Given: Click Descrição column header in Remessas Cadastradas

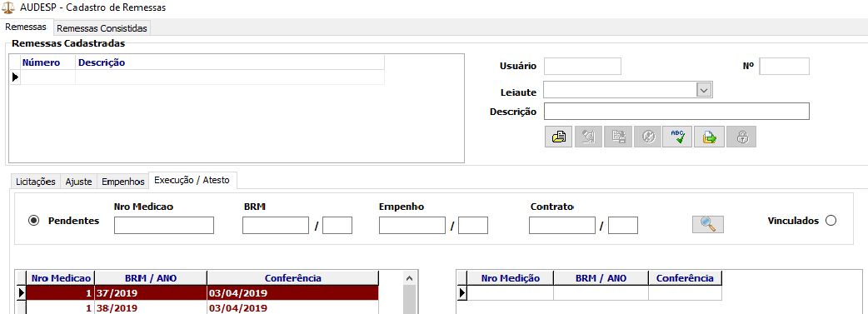Looking at the screenshot, I should click(x=230, y=62).
